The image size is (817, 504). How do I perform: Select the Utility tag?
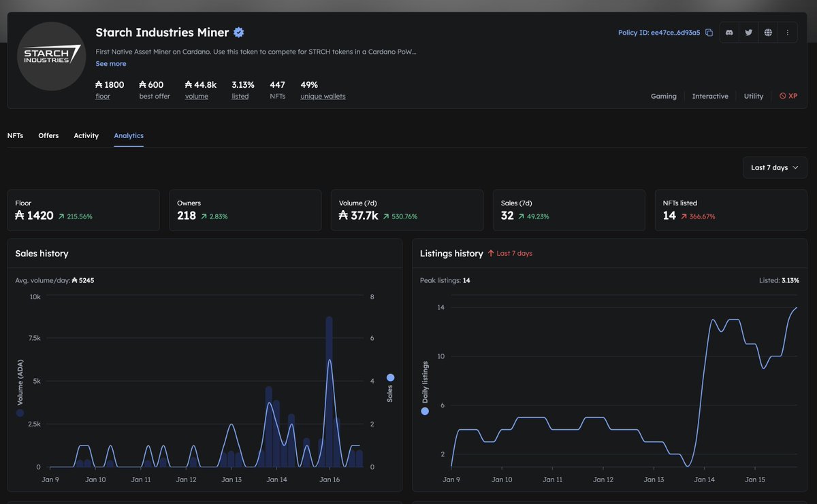point(754,96)
